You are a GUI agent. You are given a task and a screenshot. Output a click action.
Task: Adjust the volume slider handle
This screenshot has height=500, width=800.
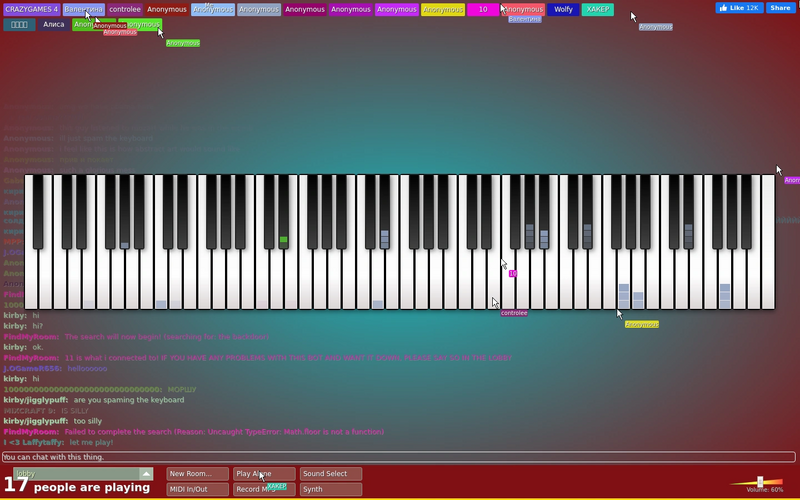pyautogui.click(x=760, y=482)
